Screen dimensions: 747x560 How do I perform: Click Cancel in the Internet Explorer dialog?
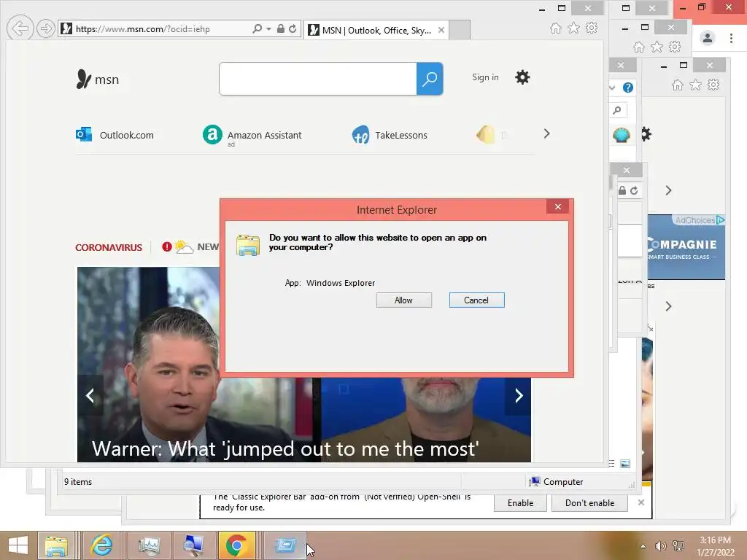(x=476, y=300)
